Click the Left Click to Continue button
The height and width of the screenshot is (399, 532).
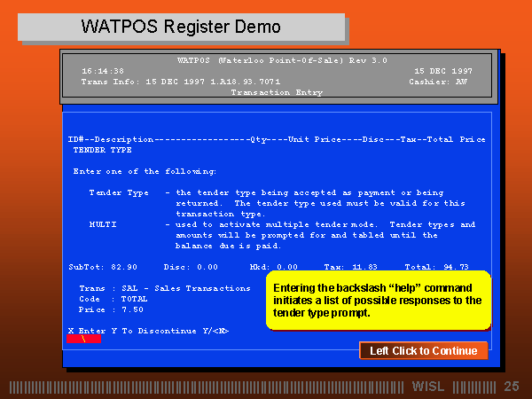click(423, 350)
